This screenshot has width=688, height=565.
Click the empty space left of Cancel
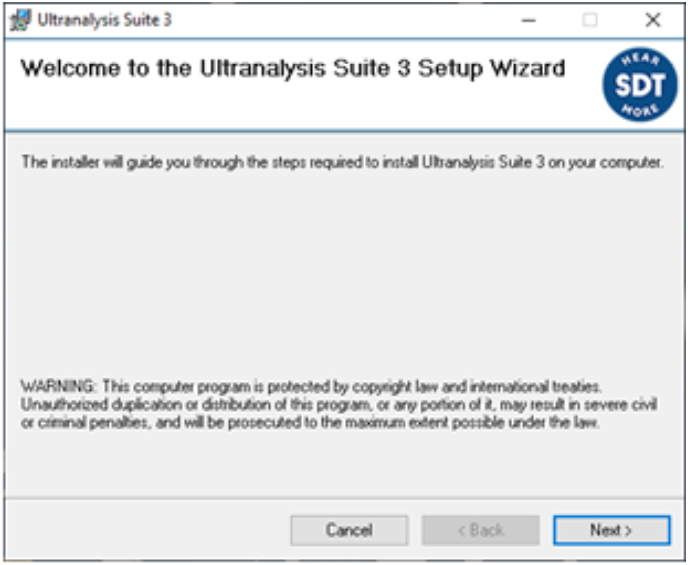click(x=150, y=530)
